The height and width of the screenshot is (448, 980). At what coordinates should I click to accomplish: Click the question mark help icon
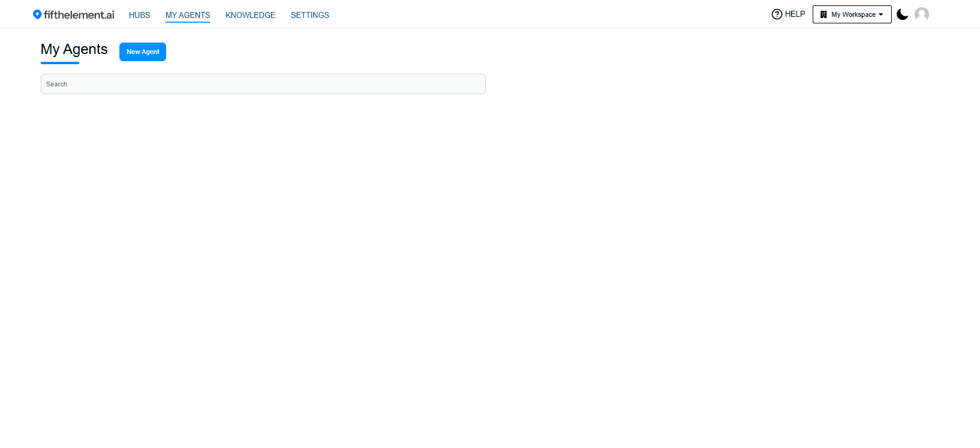pos(777,14)
